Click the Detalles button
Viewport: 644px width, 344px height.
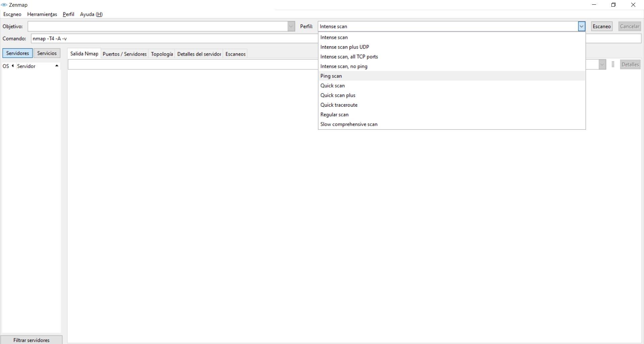(630, 65)
